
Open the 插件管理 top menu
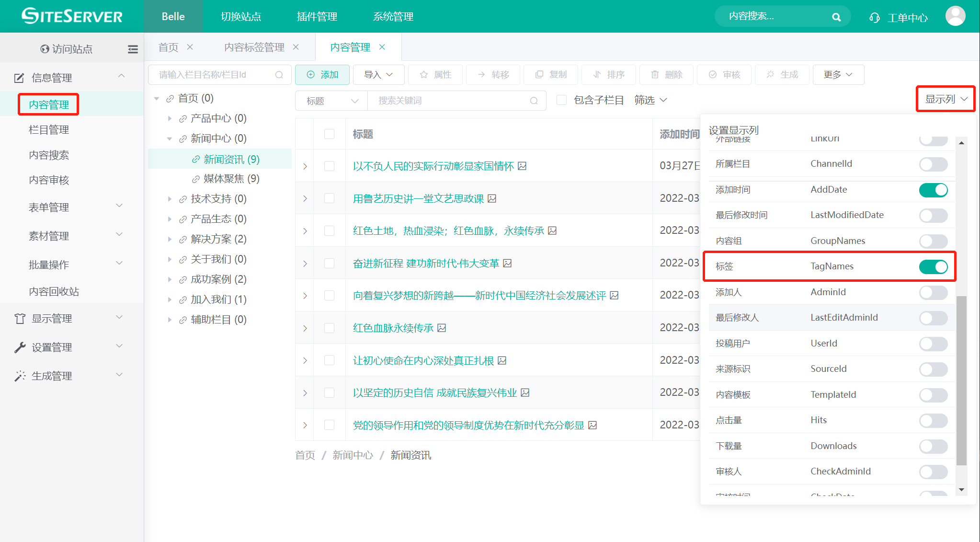[317, 16]
